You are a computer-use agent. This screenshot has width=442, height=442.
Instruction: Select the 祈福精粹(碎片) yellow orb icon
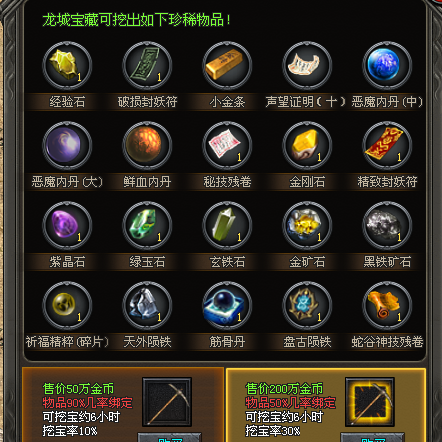coord(67,305)
